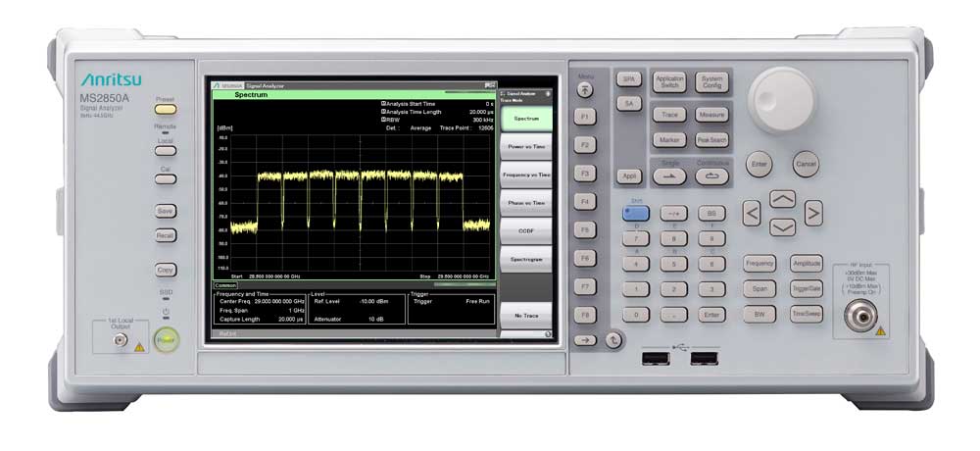Image resolution: width=980 pixels, height=451 pixels.
Task: Tap the minus/plus sign key
Action: click(x=674, y=214)
